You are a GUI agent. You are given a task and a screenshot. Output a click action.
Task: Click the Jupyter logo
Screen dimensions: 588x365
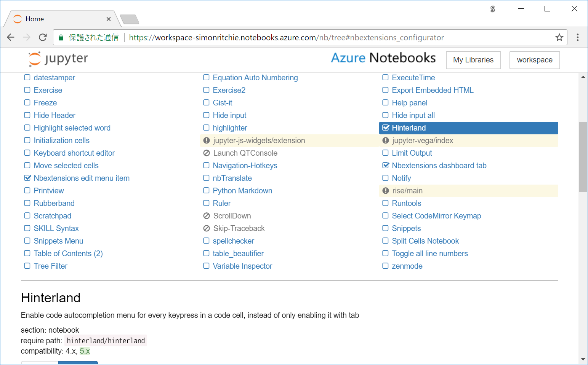58,59
